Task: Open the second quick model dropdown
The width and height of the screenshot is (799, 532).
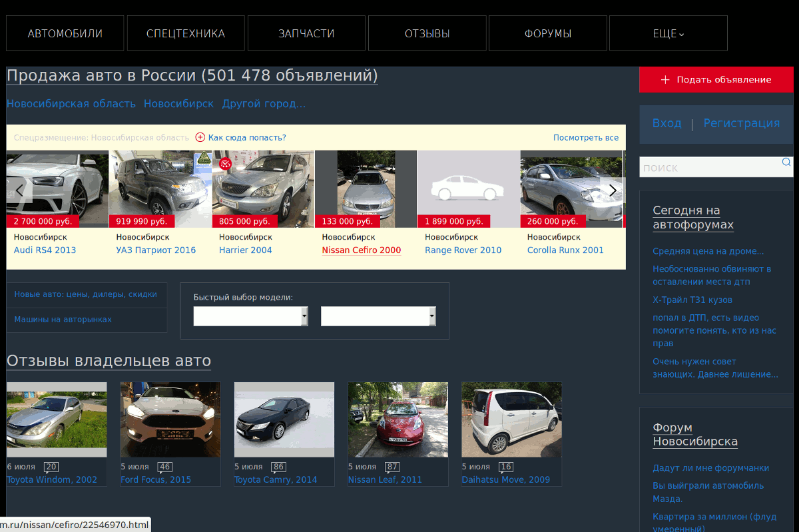Action: point(378,316)
